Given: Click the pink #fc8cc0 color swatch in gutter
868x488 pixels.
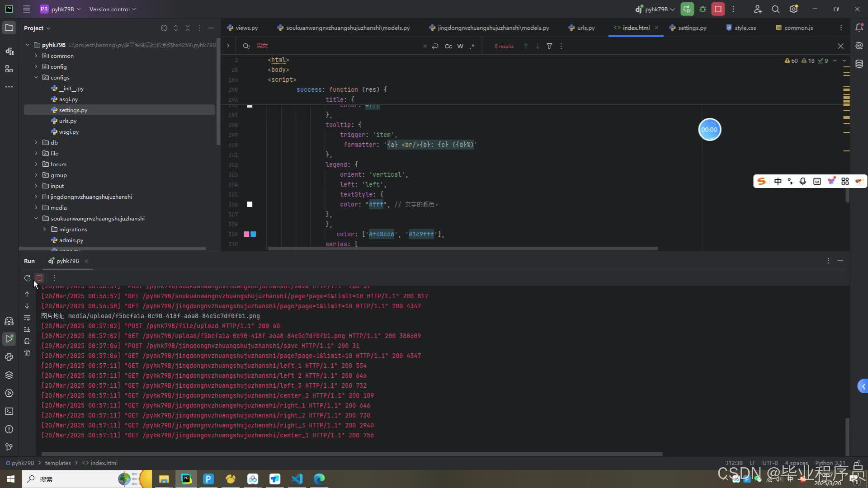Looking at the screenshot, I should (246, 234).
